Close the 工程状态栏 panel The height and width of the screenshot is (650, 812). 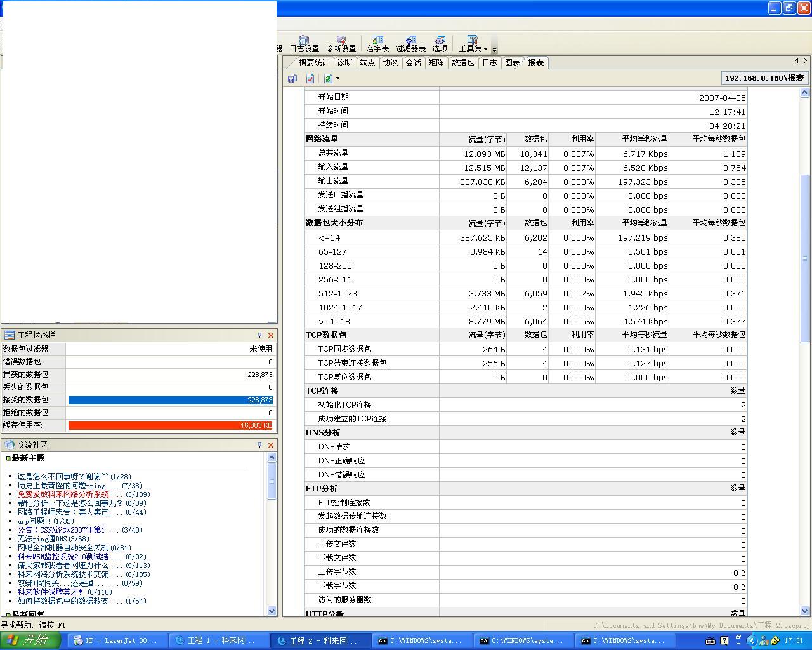click(x=271, y=335)
